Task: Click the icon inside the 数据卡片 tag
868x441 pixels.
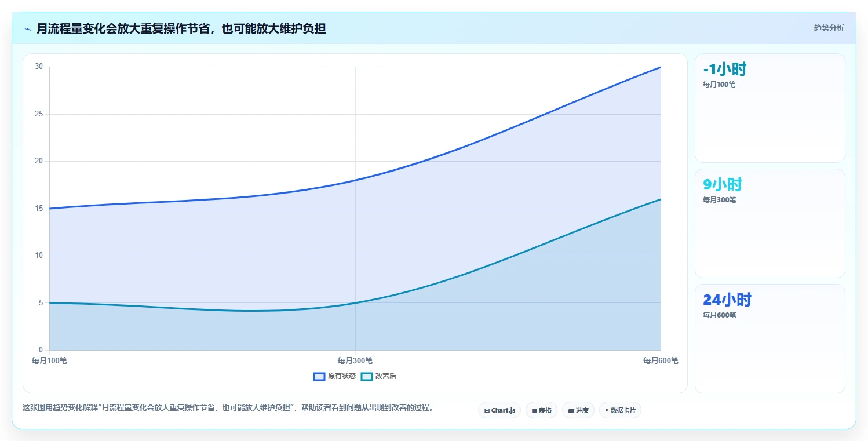Action: (x=607, y=410)
